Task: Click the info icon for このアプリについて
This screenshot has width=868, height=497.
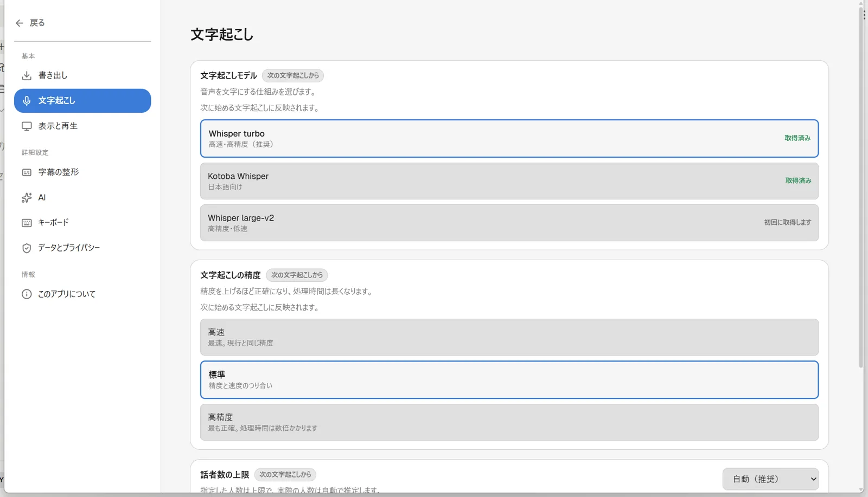Action: click(x=27, y=294)
